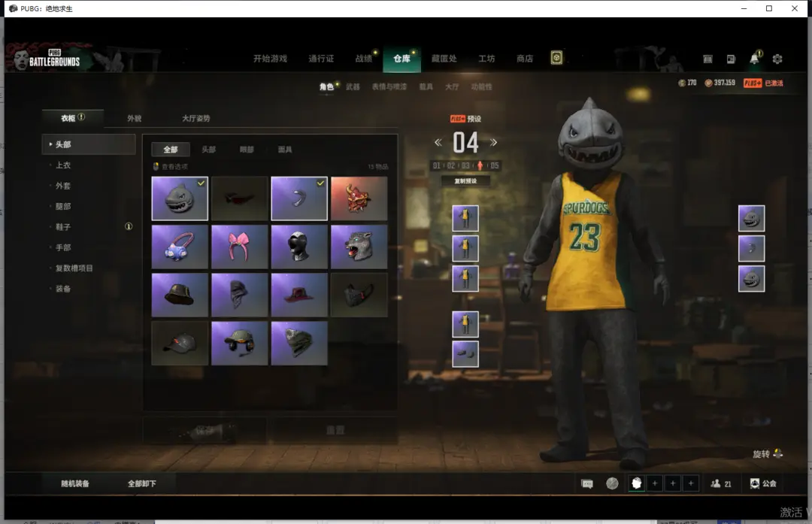This screenshot has width=812, height=524.
Task: Open the settings gear icon
Action: pos(777,59)
